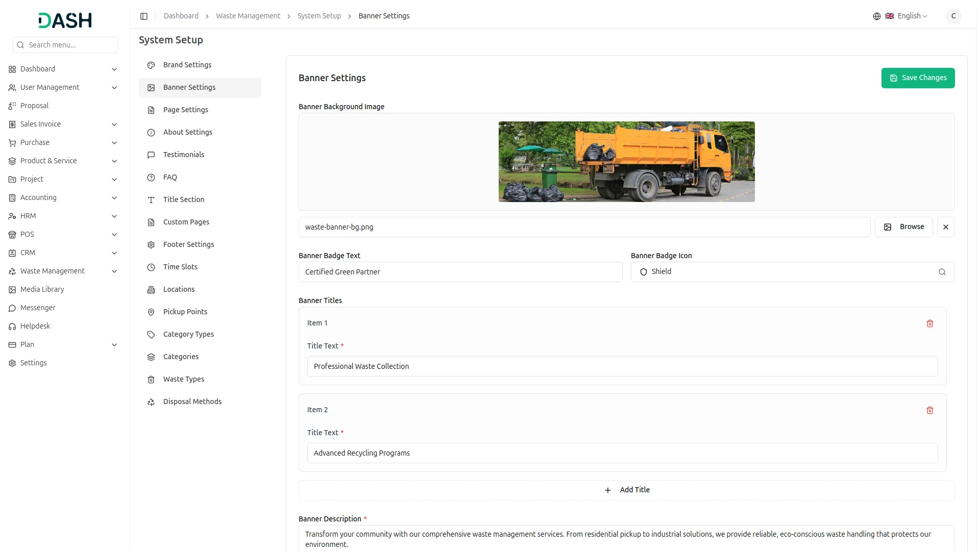Open the English language dropdown
Image resolution: width=980 pixels, height=551 pixels.
[x=909, y=16]
